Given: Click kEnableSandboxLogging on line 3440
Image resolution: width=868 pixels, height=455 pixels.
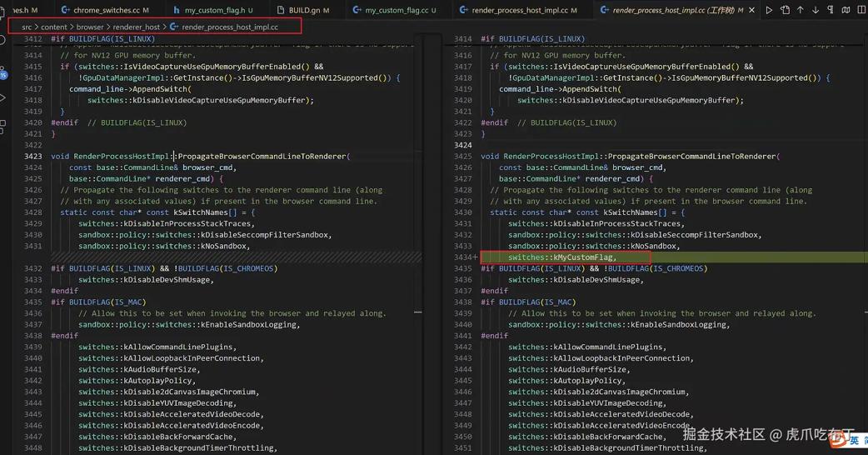Looking at the screenshot, I should tap(677, 324).
